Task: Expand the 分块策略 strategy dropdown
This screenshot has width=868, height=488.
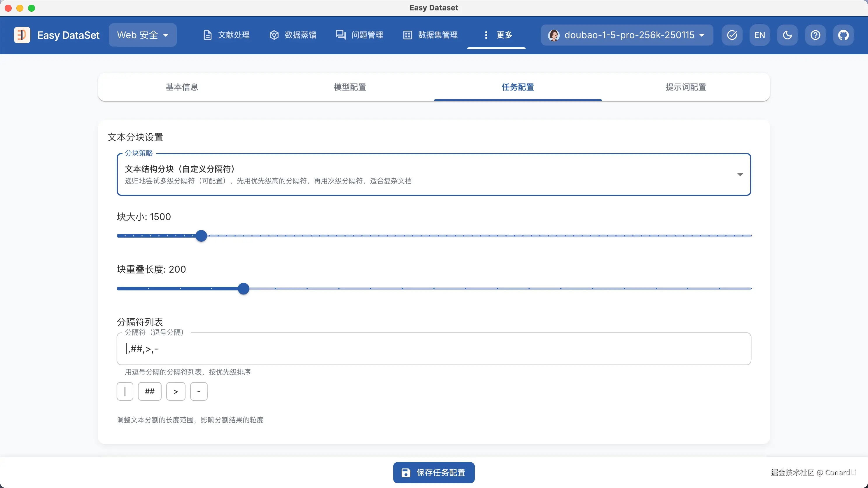Action: click(x=434, y=174)
